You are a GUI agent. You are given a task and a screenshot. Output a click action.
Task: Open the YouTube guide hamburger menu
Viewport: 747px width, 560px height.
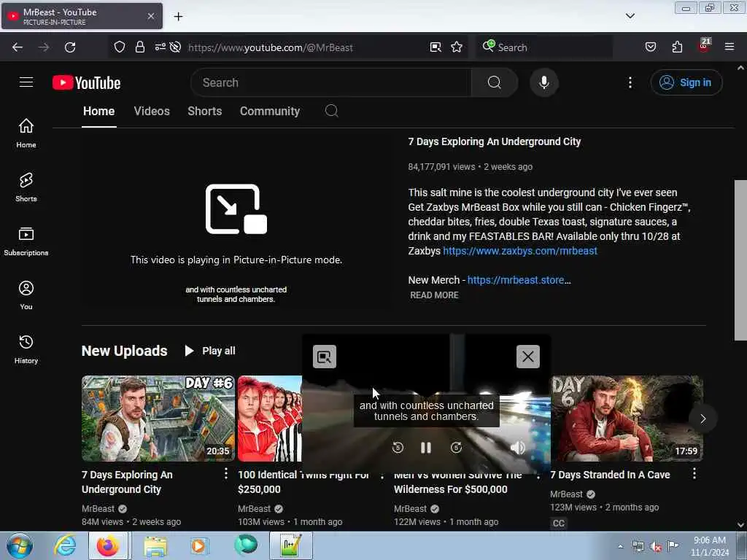coord(26,82)
